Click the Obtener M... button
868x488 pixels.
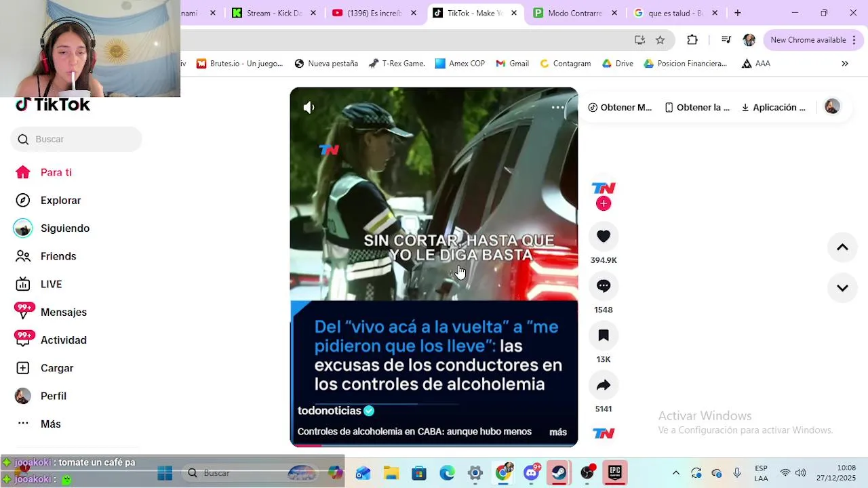pyautogui.click(x=620, y=107)
